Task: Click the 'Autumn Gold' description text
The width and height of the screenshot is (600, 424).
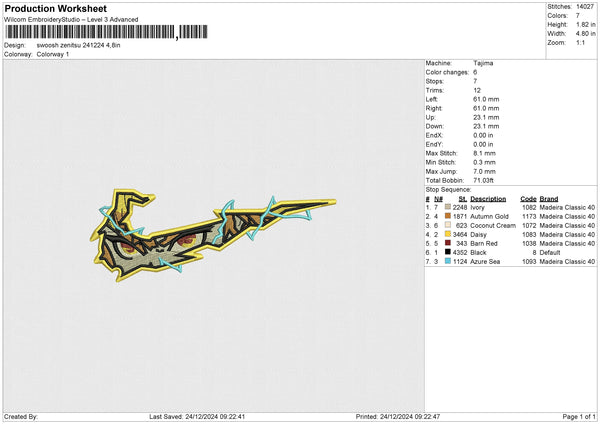Action: [x=489, y=217]
